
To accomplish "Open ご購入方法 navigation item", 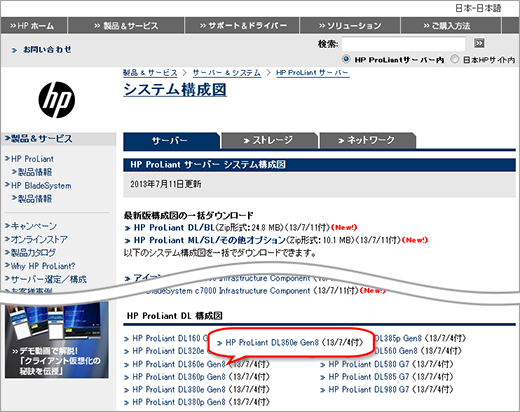I will tap(447, 26).
